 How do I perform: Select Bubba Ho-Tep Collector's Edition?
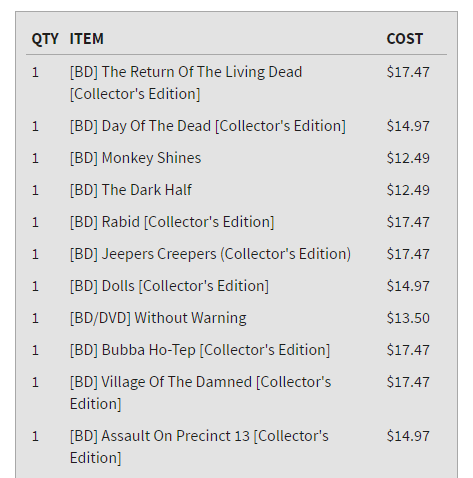tap(200, 350)
